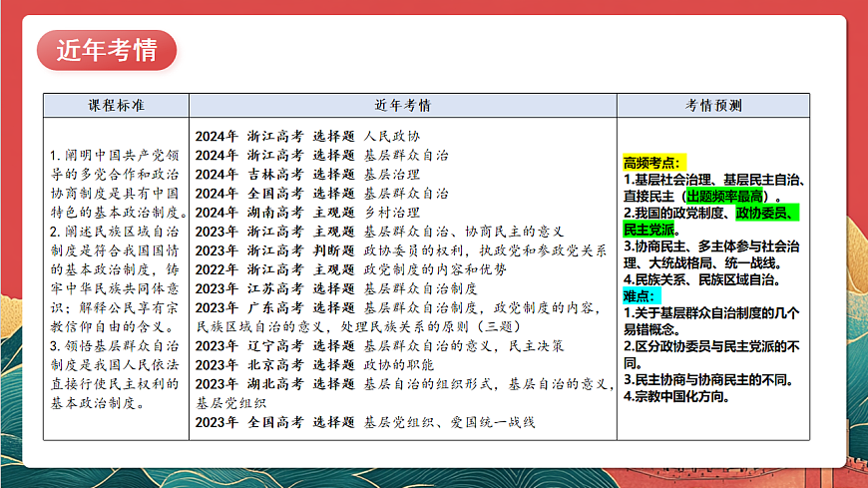Click the 2023年 辽宁高考 选择题 row
Viewport: 868px width, 488px height.
[x=379, y=346]
